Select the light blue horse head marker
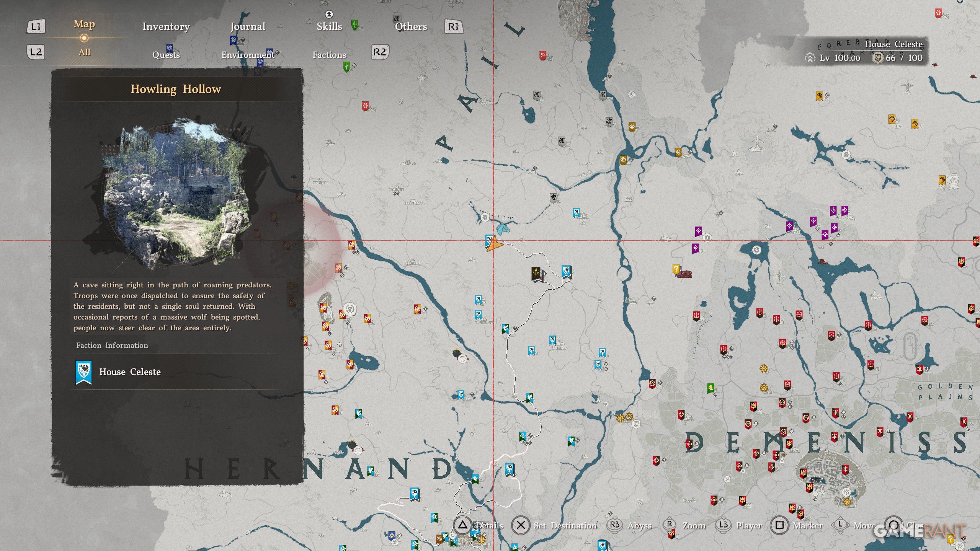This screenshot has width=980, height=551. [503, 229]
